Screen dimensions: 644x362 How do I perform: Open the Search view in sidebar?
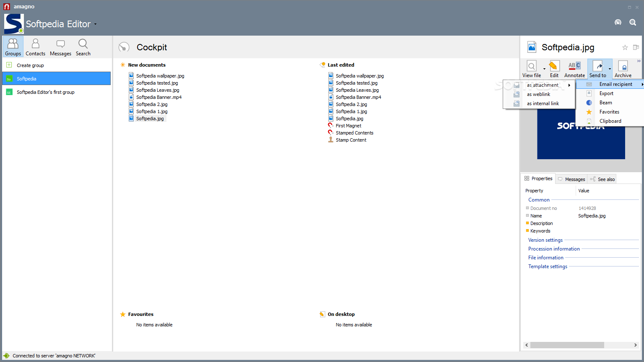[83, 47]
